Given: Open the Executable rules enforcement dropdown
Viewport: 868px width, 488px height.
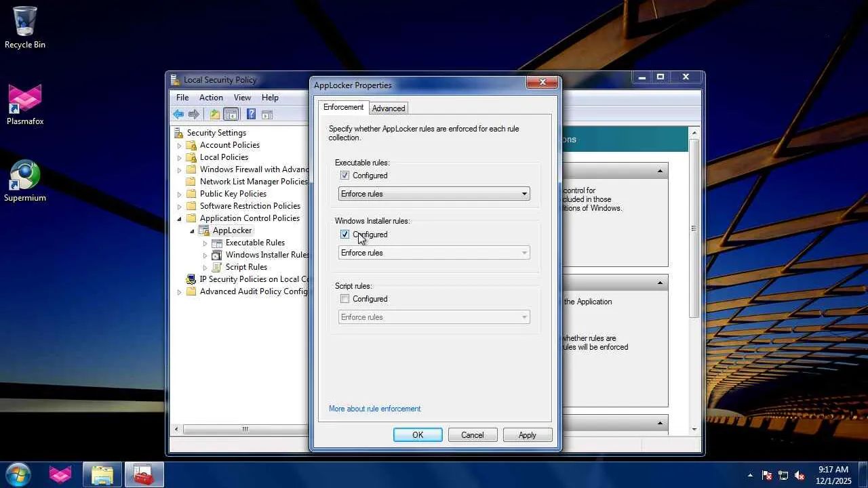Looking at the screenshot, I should click(x=434, y=194).
